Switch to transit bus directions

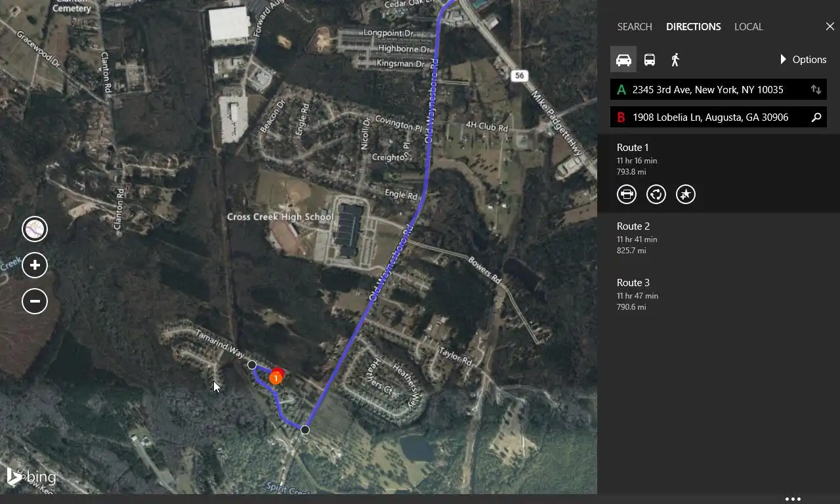[x=649, y=60]
